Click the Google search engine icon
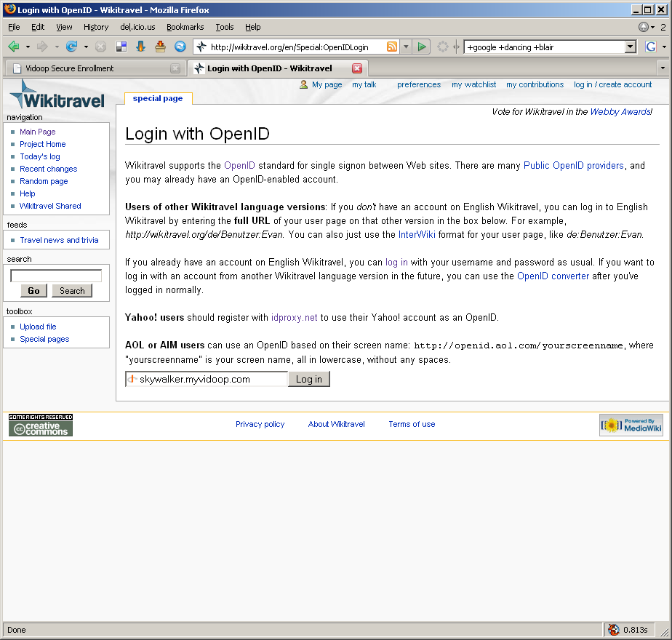 tap(651, 47)
